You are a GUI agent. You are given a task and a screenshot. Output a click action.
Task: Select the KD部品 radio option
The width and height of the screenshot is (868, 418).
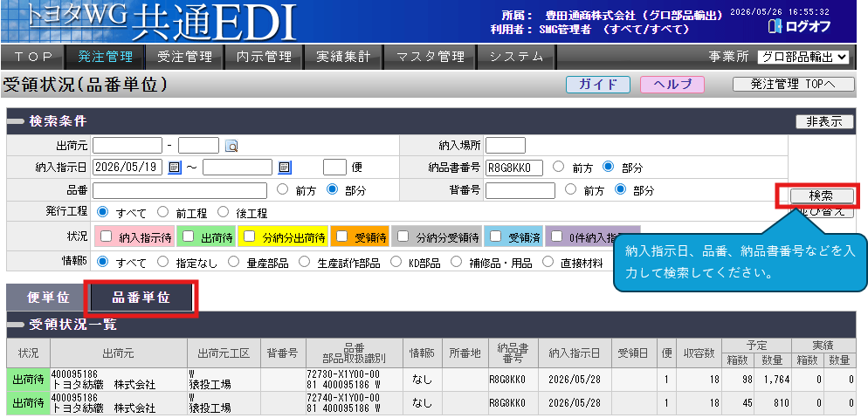396,261
